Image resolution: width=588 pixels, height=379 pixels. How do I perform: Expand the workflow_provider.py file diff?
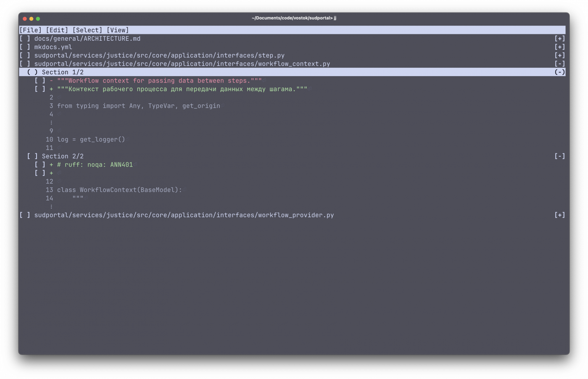(x=560, y=215)
